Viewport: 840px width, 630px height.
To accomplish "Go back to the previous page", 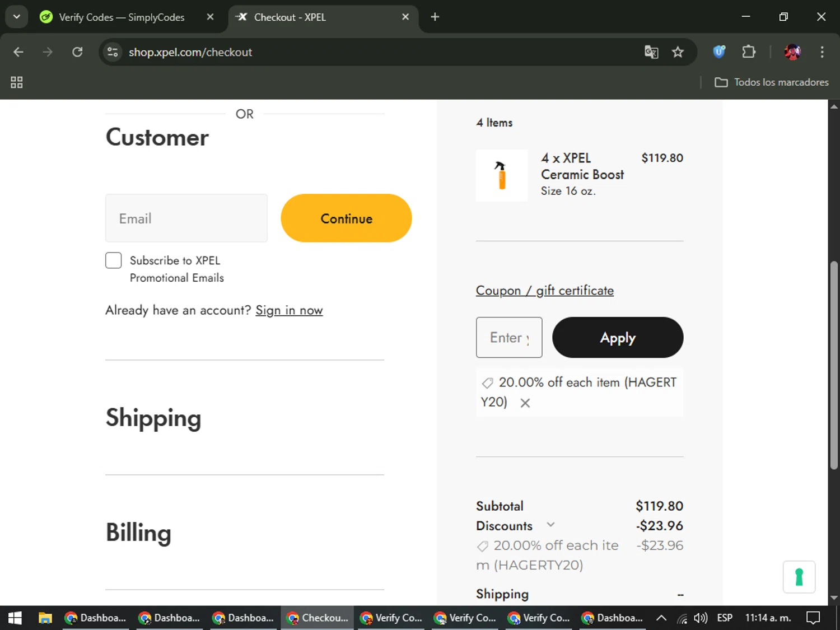I will tap(18, 52).
